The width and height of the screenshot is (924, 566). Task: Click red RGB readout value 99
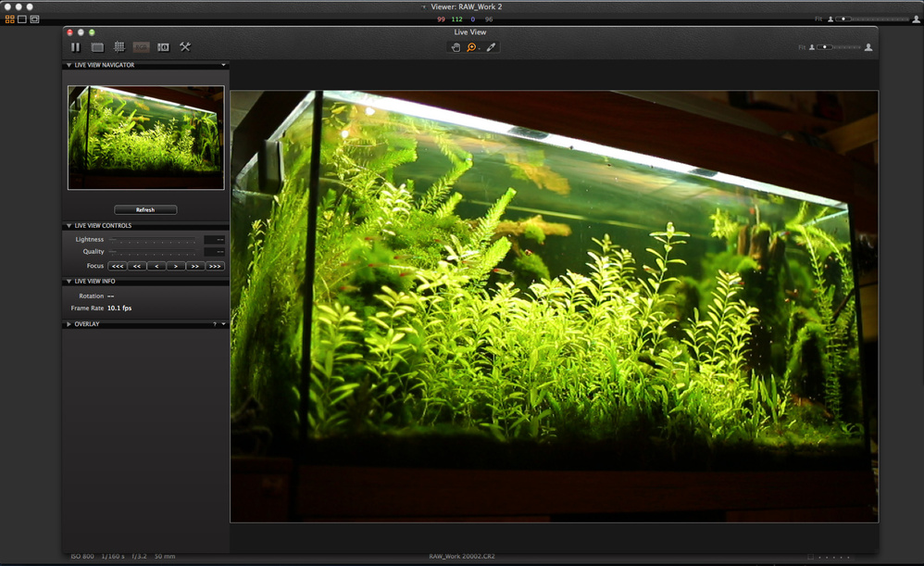[441, 19]
